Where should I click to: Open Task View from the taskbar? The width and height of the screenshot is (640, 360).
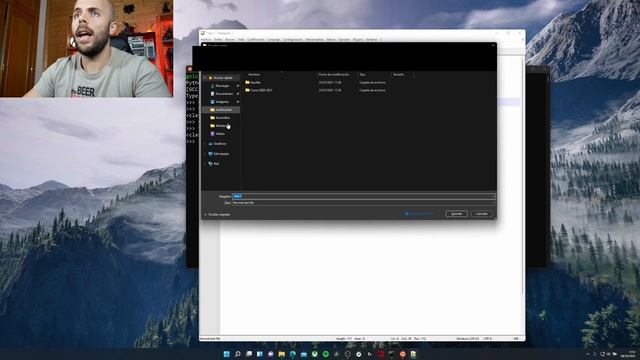[x=249, y=354]
